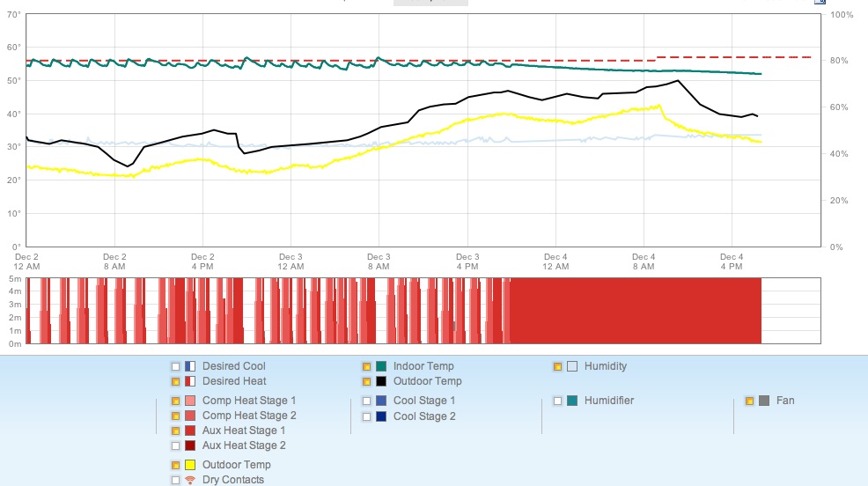Viewport: 868px width, 486px height.
Task: Click the Cool Stage 2 navy swatch
Action: 381,416
